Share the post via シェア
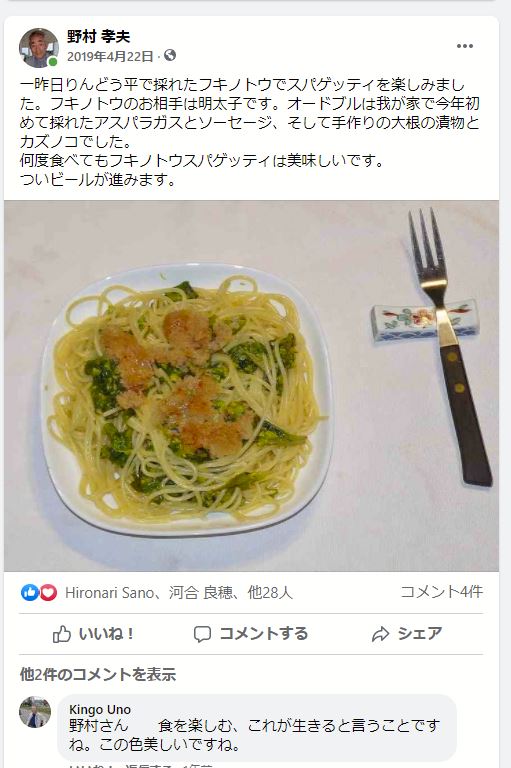Viewport: 511px width, 768px height. pos(407,634)
